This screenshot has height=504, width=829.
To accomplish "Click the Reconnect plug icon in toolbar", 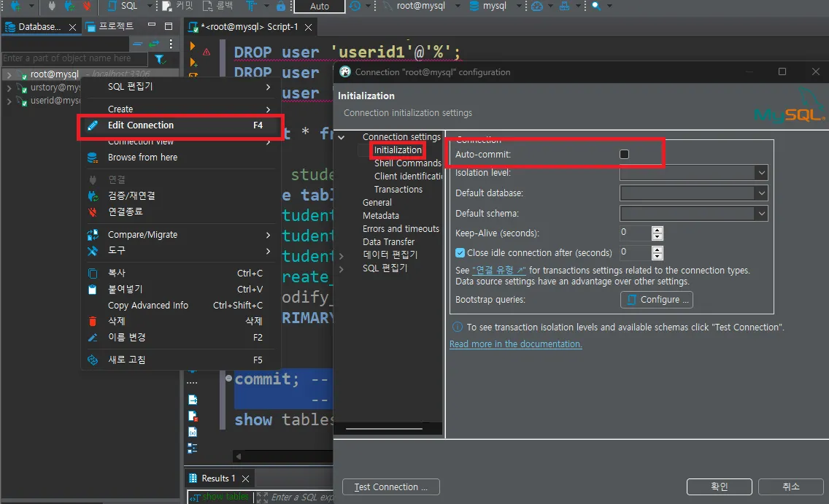I will (x=69, y=6).
